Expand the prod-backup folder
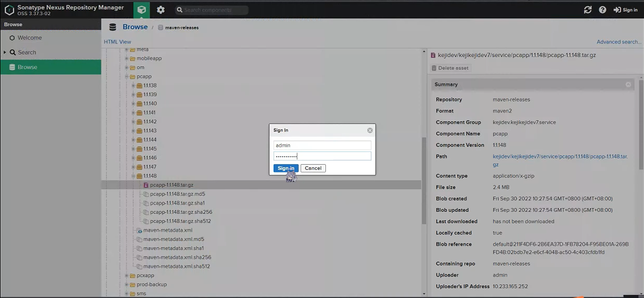 click(x=126, y=285)
